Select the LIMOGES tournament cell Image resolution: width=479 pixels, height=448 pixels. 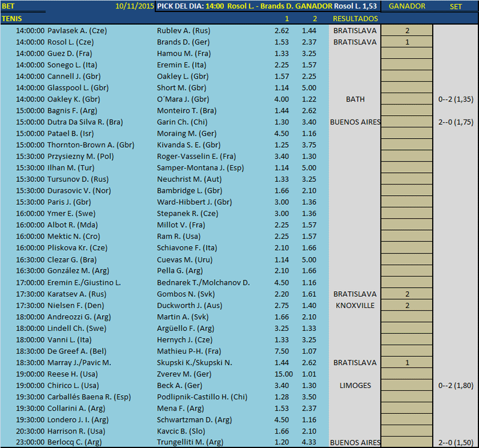[x=355, y=386]
